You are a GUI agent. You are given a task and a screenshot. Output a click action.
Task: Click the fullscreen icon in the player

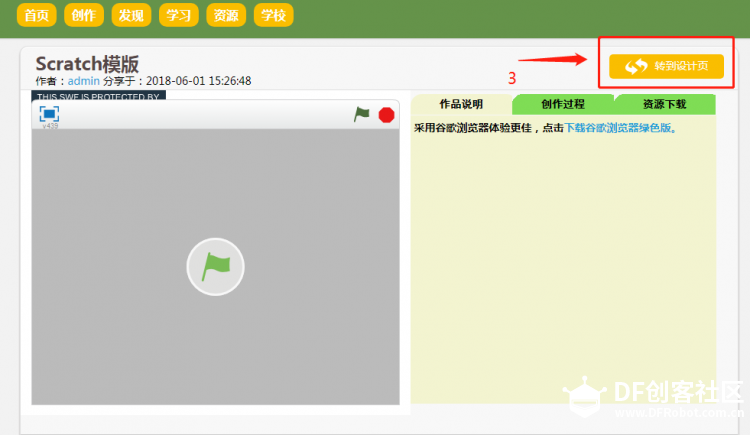click(49, 114)
